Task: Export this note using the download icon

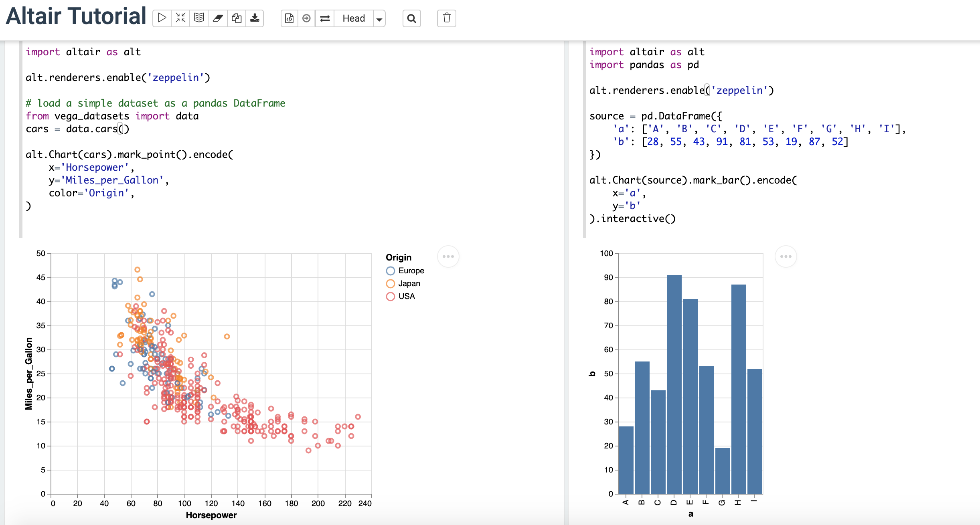Action: coord(255,18)
